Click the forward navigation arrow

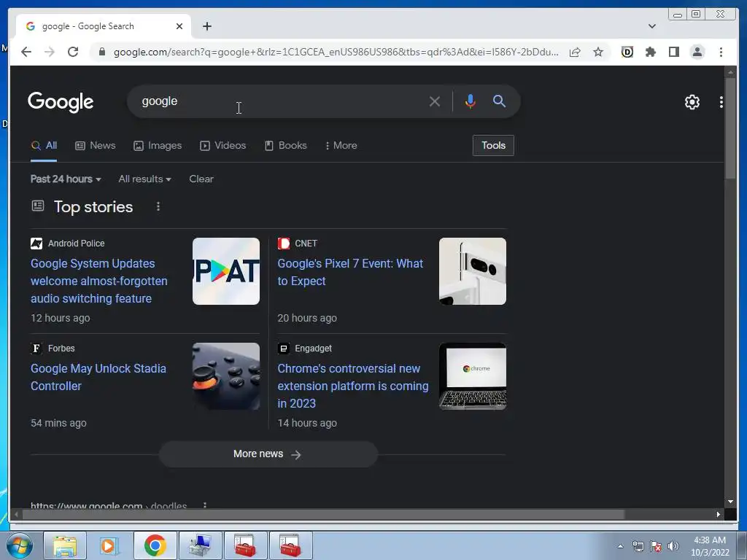click(50, 52)
